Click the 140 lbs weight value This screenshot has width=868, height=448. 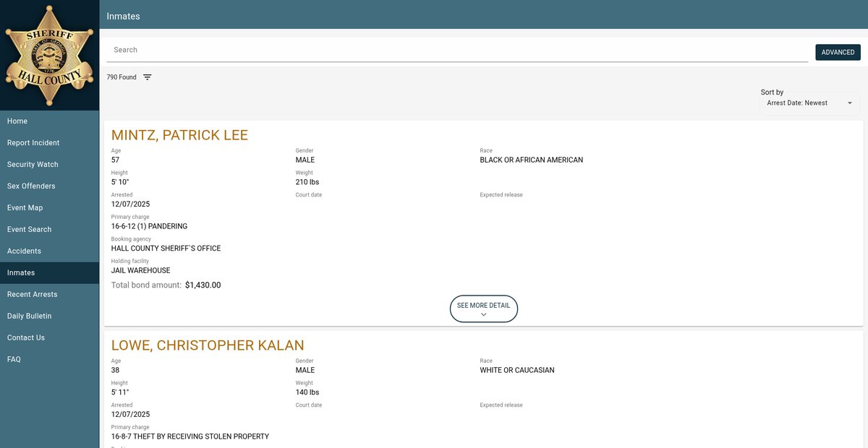(307, 392)
